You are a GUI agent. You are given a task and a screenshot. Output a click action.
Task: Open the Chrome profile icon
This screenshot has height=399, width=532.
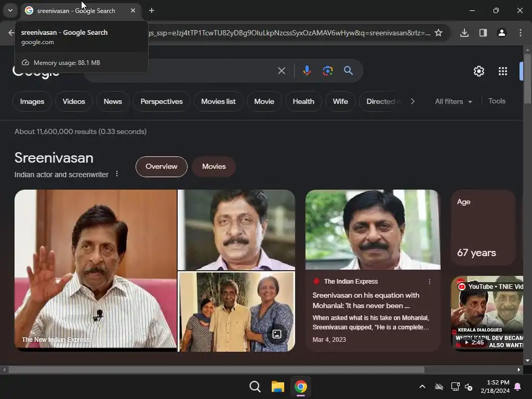(501, 33)
